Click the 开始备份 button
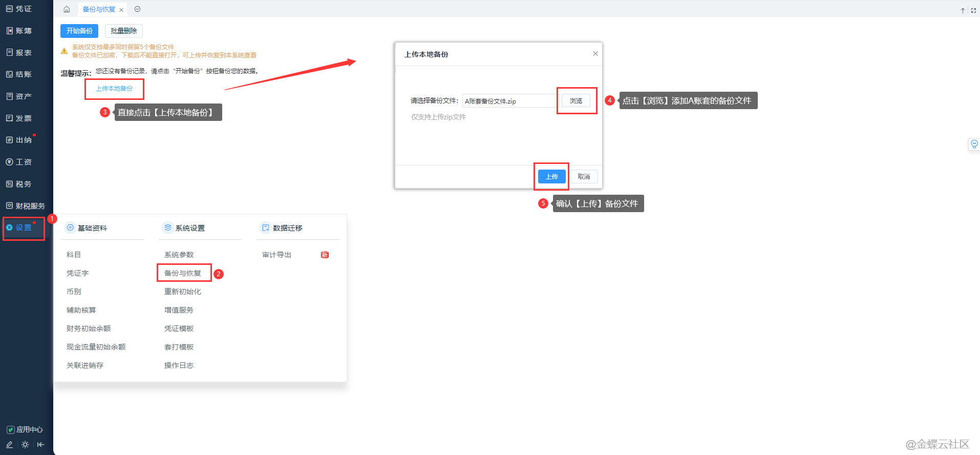The width and height of the screenshot is (980, 455). (x=79, y=31)
